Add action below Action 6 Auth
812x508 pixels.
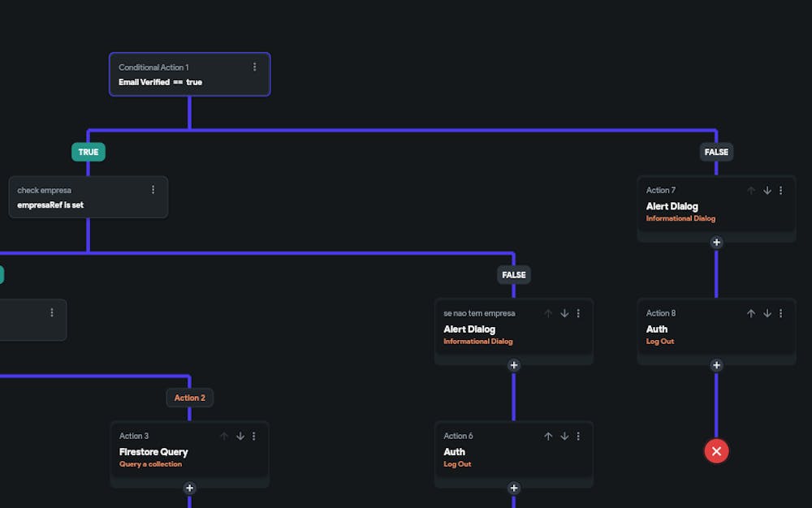pos(514,488)
